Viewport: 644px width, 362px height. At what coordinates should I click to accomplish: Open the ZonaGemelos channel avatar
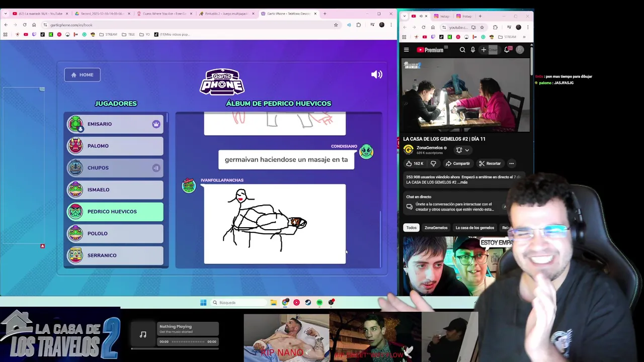[x=409, y=150]
